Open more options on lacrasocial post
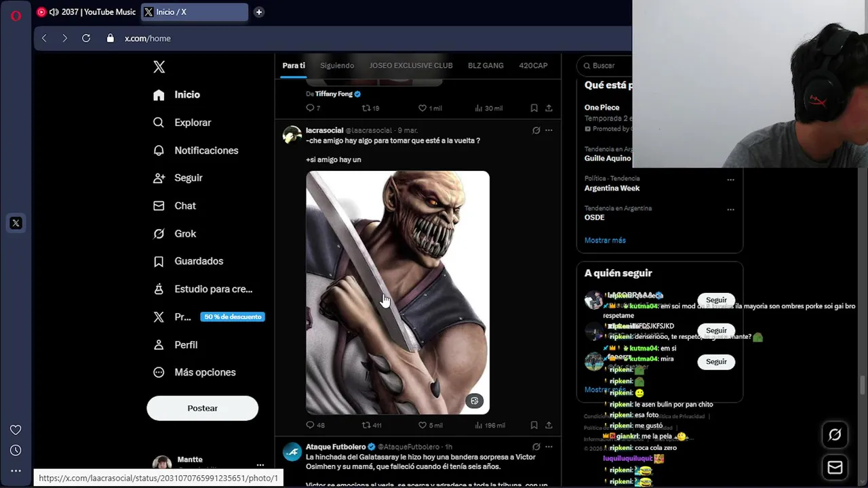 pyautogui.click(x=549, y=130)
